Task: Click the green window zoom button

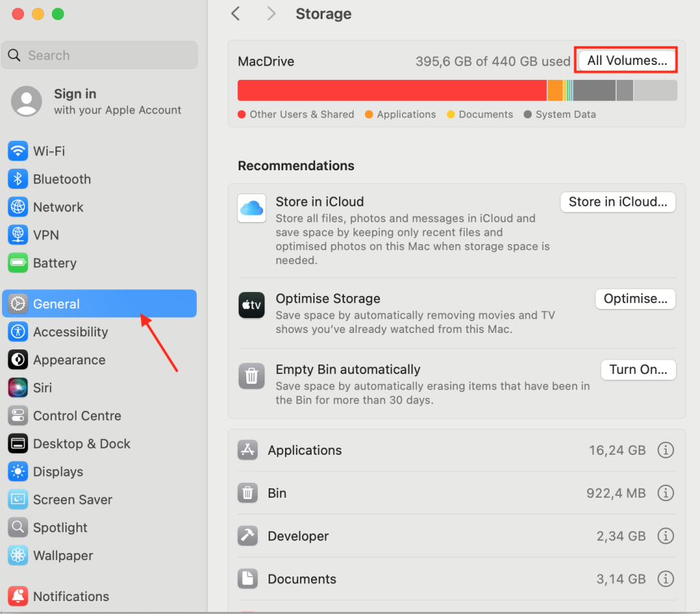Action: (58, 14)
